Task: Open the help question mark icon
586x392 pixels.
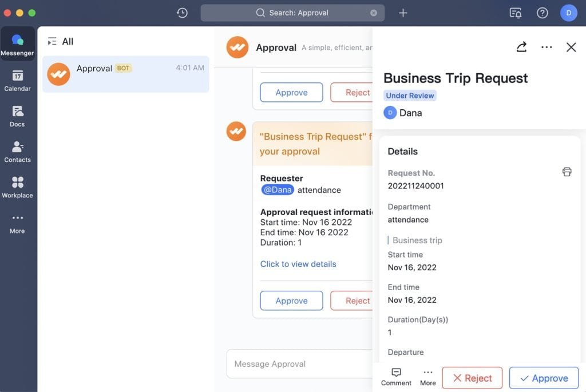Action: (x=542, y=13)
